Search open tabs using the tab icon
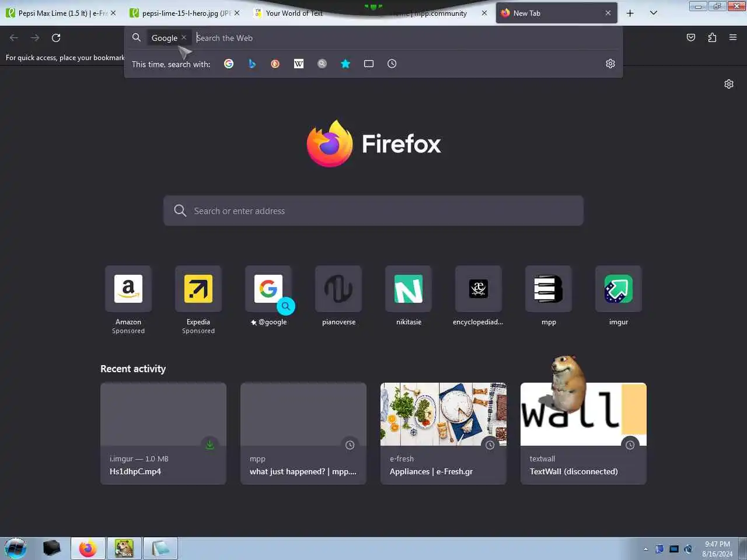 click(369, 64)
